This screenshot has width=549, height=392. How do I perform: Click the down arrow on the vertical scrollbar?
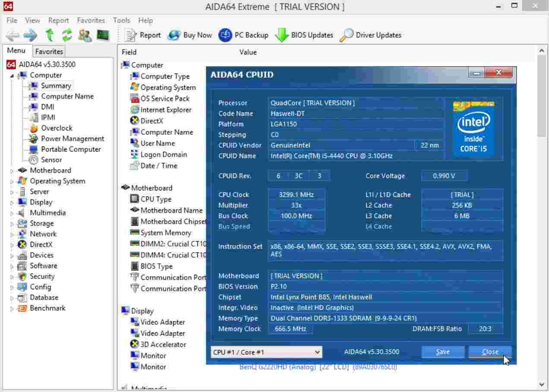coord(542,383)
